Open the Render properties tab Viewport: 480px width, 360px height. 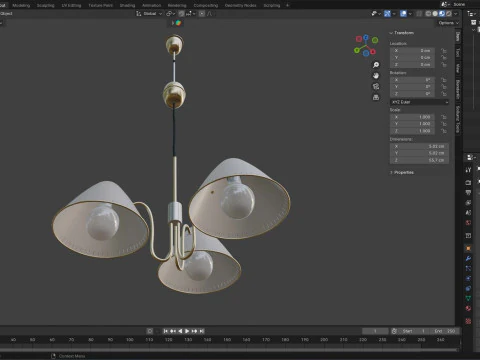[468, 182]
